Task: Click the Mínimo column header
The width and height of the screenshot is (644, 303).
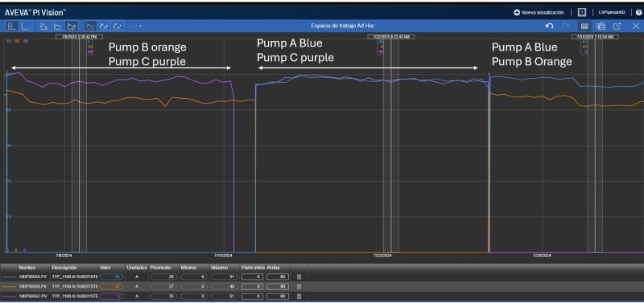Action: tap(189, 268)
